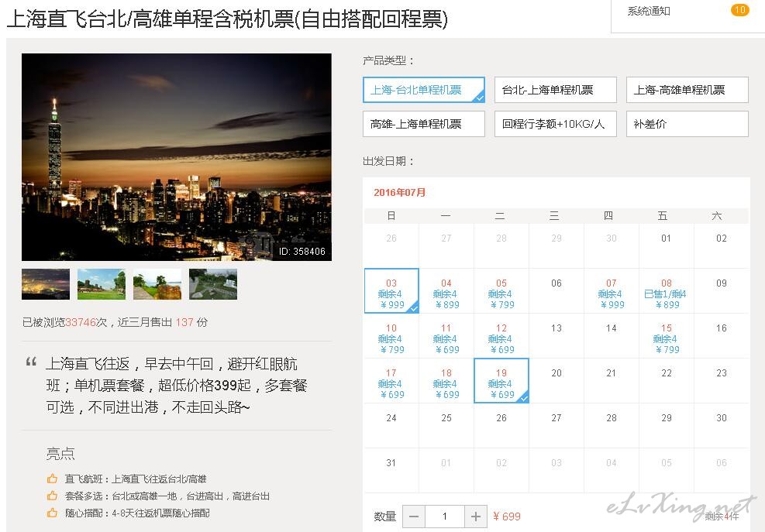The height and width of the screenshot is (532, 765).
Task: Choose July 18 departure at ¥699
Action: (x=446, y=380)
